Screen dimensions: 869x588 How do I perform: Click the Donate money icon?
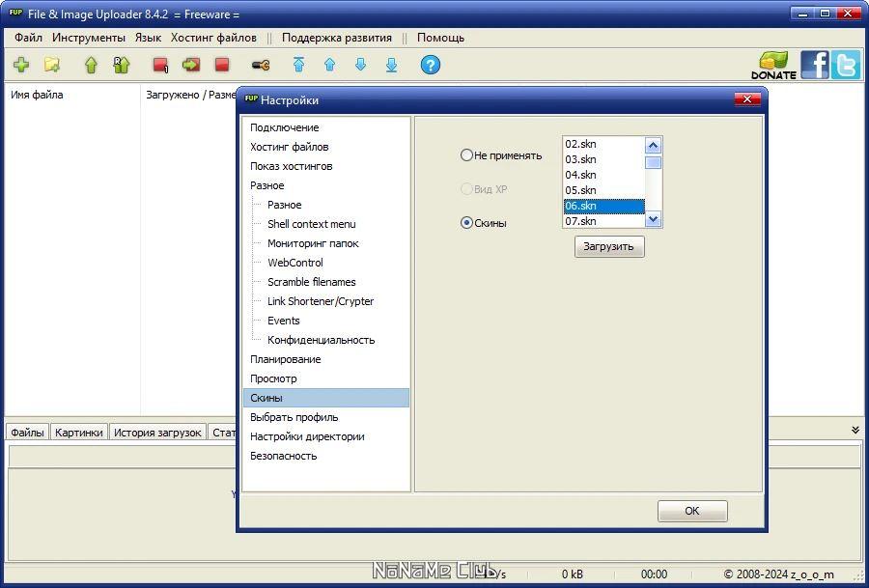(x=773, y=65)
